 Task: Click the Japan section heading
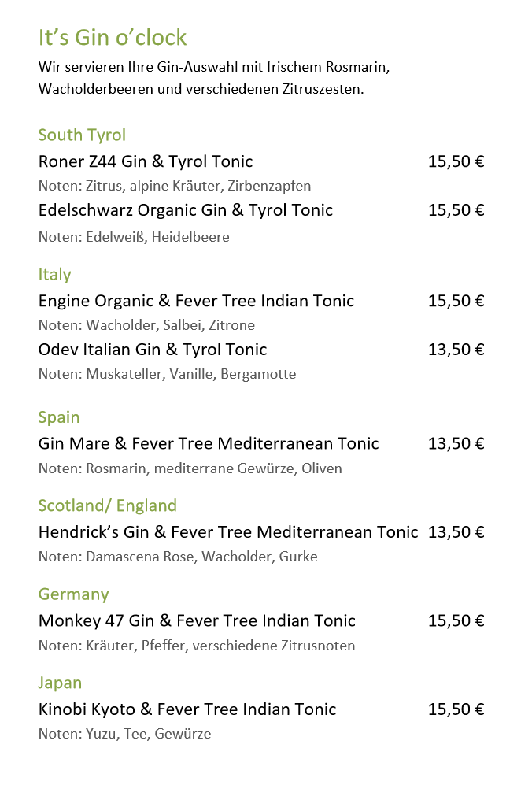click(x=60, y=683)
